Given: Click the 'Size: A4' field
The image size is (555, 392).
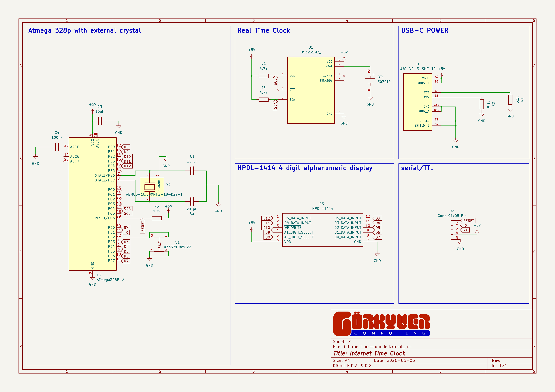Looking at the screenshot, I should click(x=341, y=360).
